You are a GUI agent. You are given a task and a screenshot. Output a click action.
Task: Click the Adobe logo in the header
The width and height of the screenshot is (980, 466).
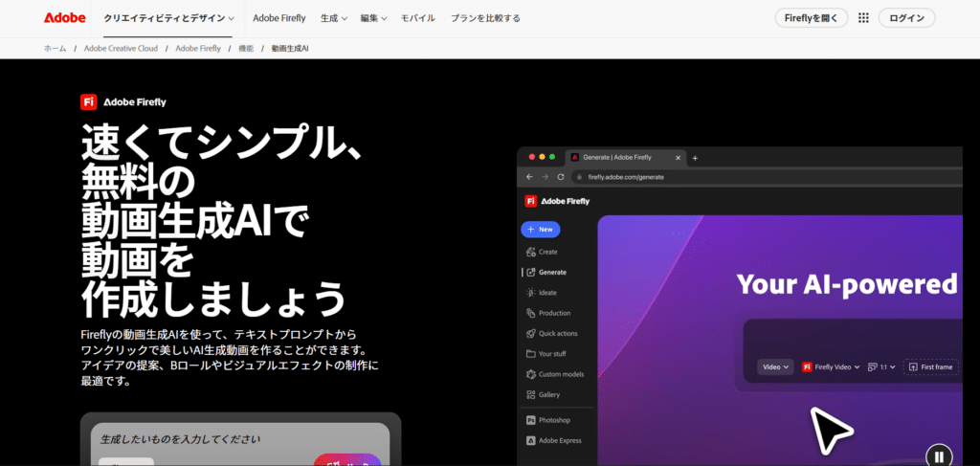64,18
